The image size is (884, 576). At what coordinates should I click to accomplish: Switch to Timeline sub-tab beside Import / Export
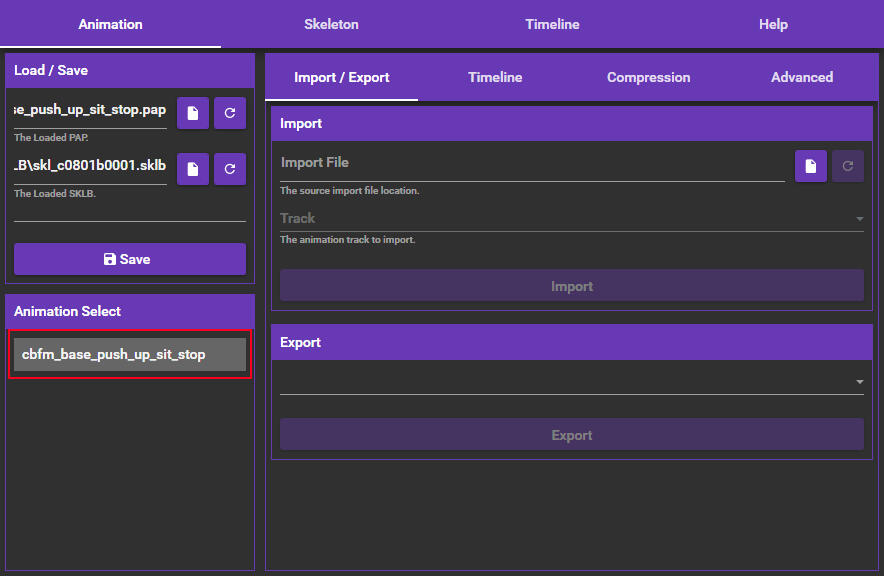pos(495,77)
